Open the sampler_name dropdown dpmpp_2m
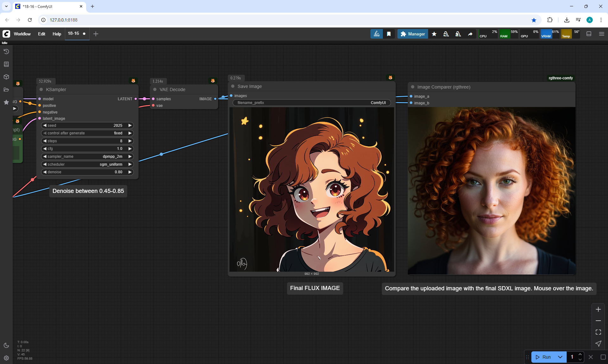 tap(87, 157)
